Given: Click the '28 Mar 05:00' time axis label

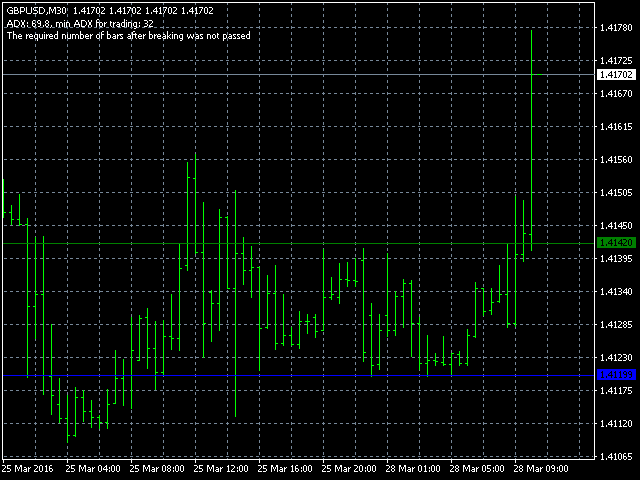Looking at the screenshot, I should coord(477,469).
